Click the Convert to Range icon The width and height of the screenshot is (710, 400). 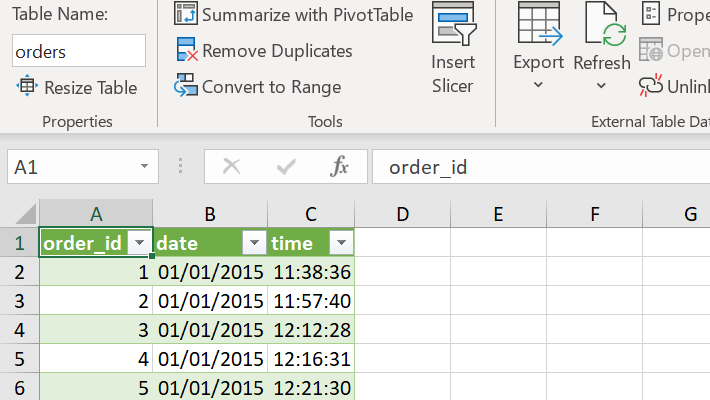coord(186,87)
